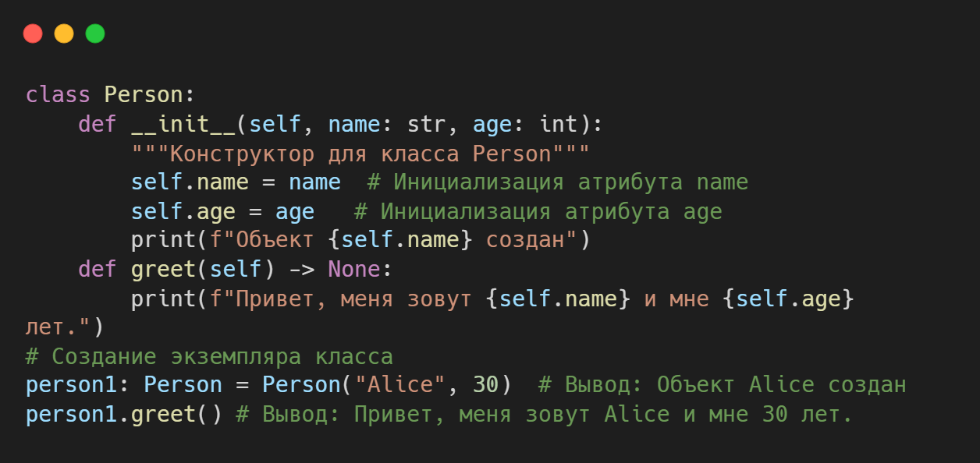980x463 pixels.
Task: Click the red close window dot
Action: [33, 34]
